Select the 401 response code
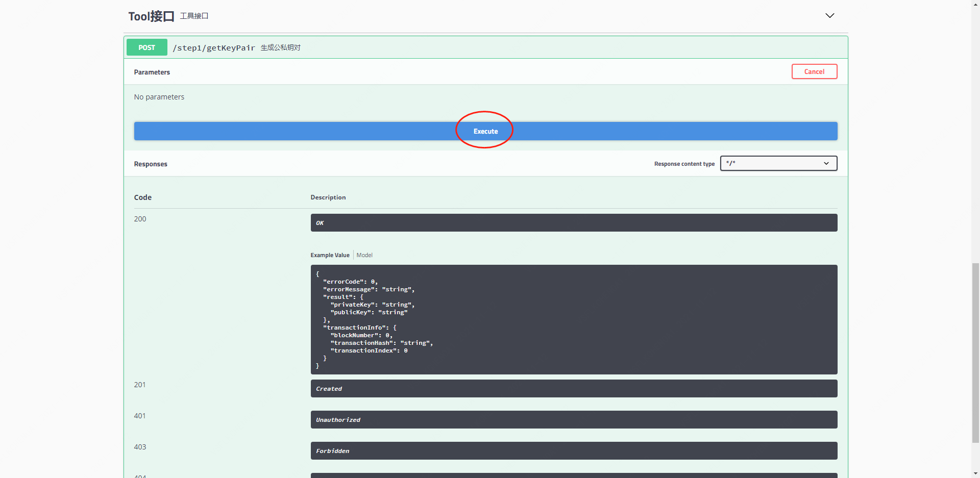 click(x=140, y=416)
